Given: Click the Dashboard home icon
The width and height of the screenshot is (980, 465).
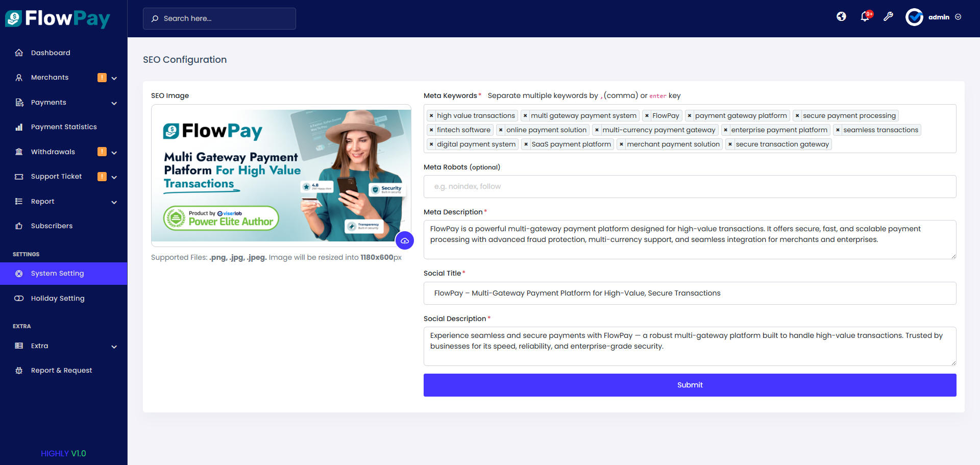Looking at the screenshot, I should (19, 53).
